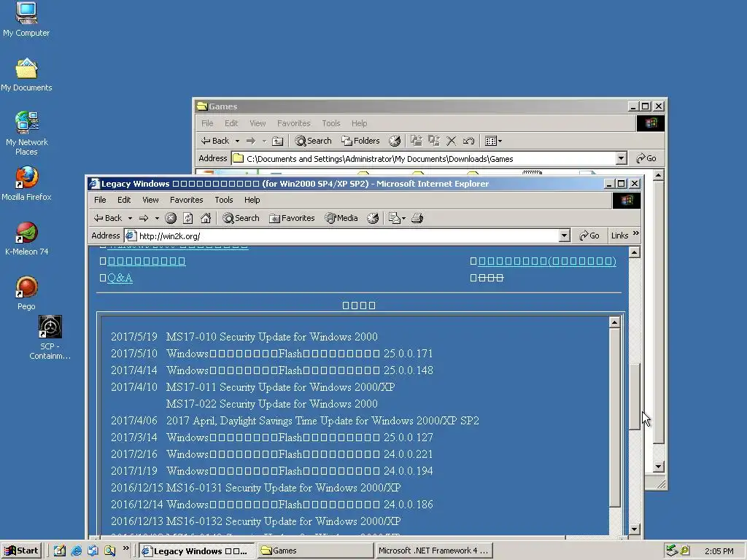Open Search pane in Internet Explorer
This screenshot has width=747, height=560.
(x=241, y=218)
